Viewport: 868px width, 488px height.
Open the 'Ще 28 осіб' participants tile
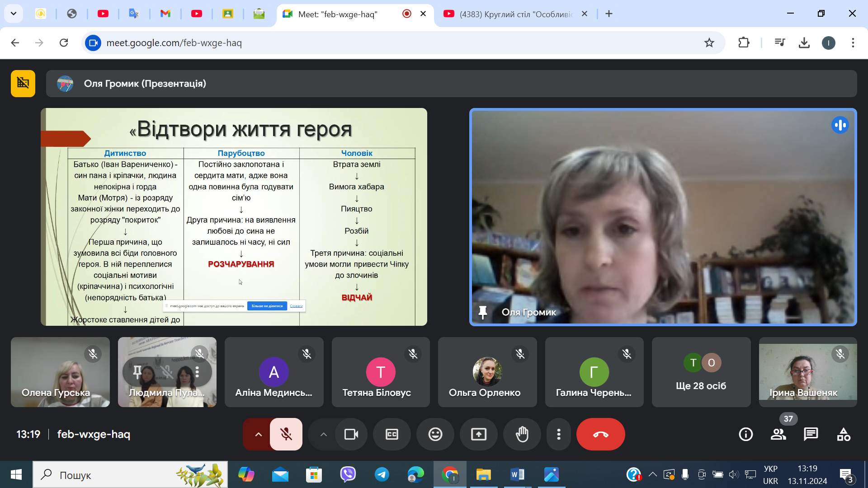pos(701,372)
